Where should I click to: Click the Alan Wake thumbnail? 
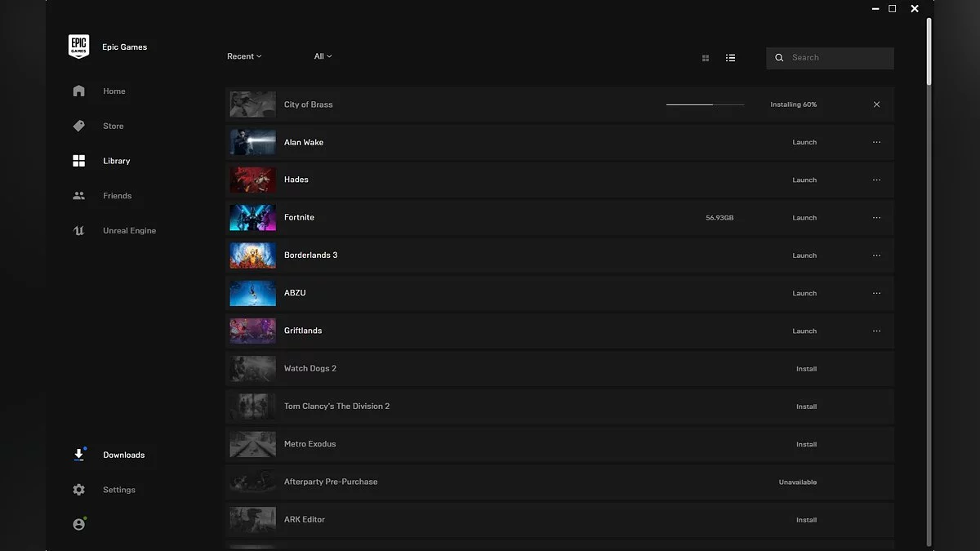pyautogui.click(x=252, y=142)
